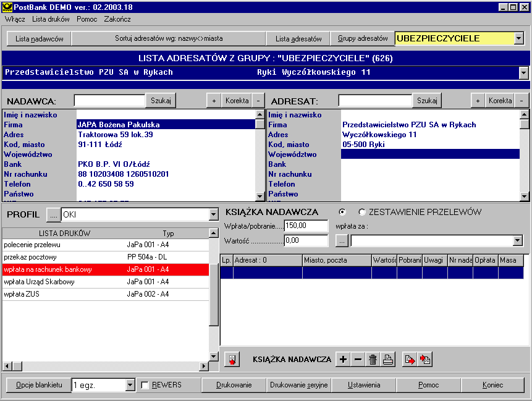Click the printer icon in the KSIĄŻKA NADAWCZA toolbar

tap(388, 359)
